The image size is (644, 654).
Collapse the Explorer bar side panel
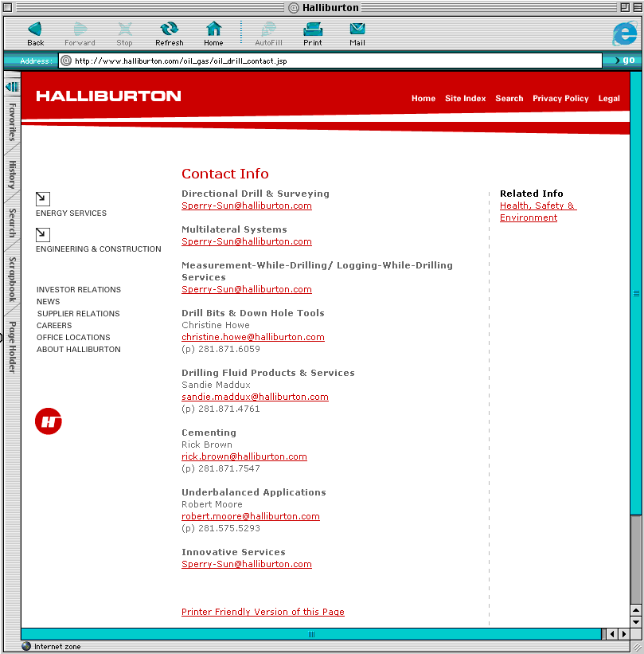pyautogui.click(x=12, y=87)
